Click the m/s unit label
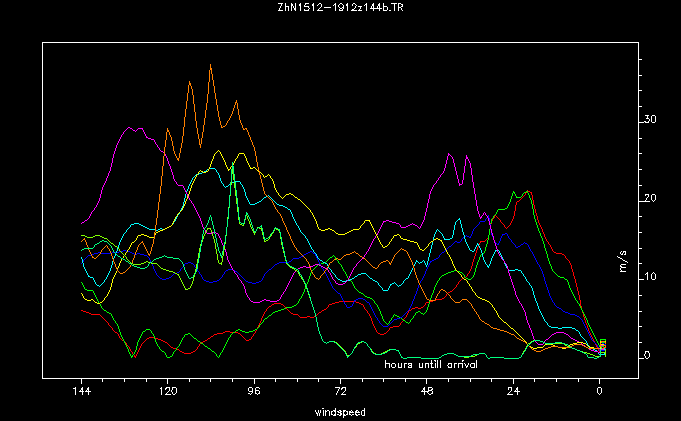Screen dimensions: 681x421 click(623, 262)
